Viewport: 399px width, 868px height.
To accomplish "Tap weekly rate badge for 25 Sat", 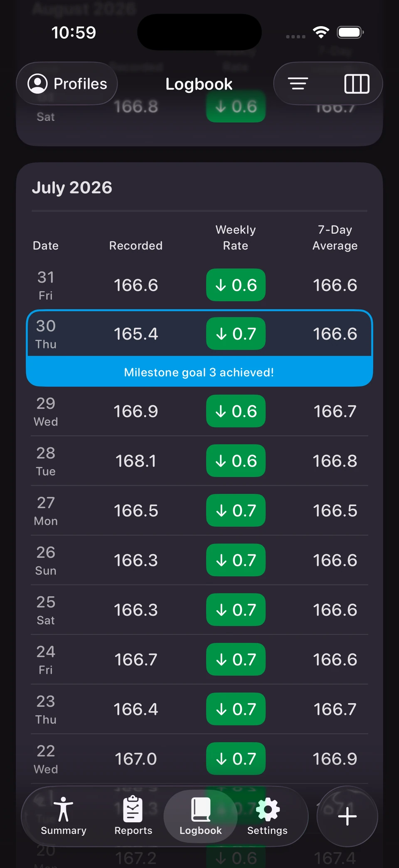I will pyautogui.click(x=236, y=610).
